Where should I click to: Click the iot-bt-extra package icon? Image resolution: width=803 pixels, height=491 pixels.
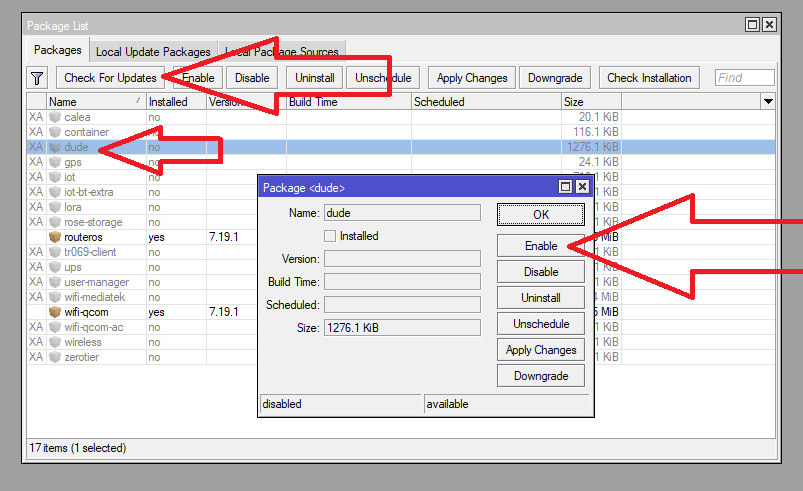pos(55,192)
